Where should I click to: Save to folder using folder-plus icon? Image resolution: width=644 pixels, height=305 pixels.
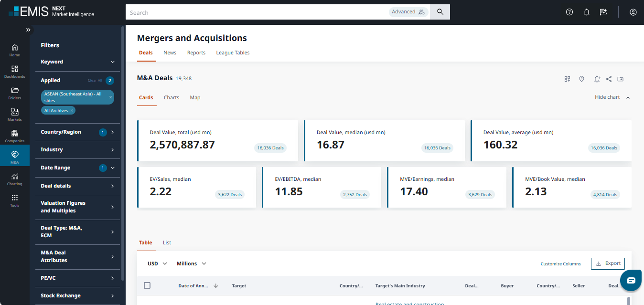click(621, 79)
